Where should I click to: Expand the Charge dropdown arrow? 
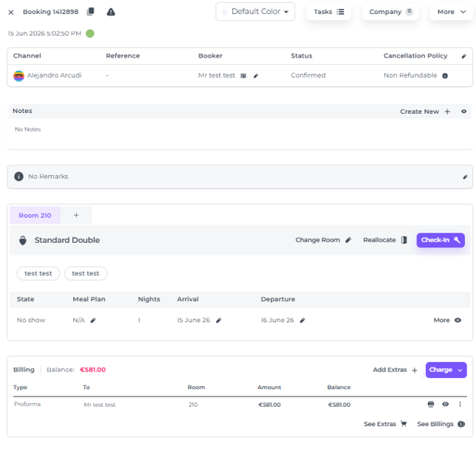(460, 370)
